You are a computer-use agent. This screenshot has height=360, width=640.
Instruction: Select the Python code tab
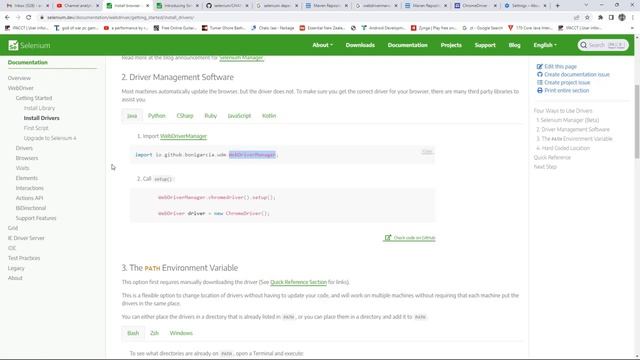tap(157, 116)
